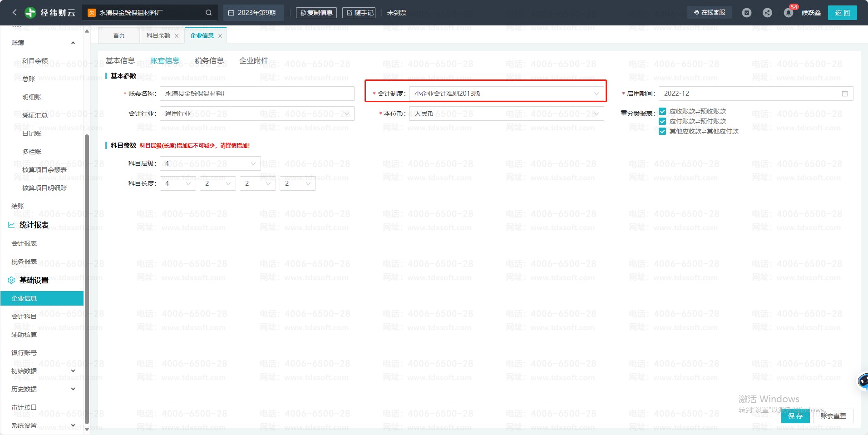Close the 科目余额 tab
868x435 pixels.
[x=177, y=36]
